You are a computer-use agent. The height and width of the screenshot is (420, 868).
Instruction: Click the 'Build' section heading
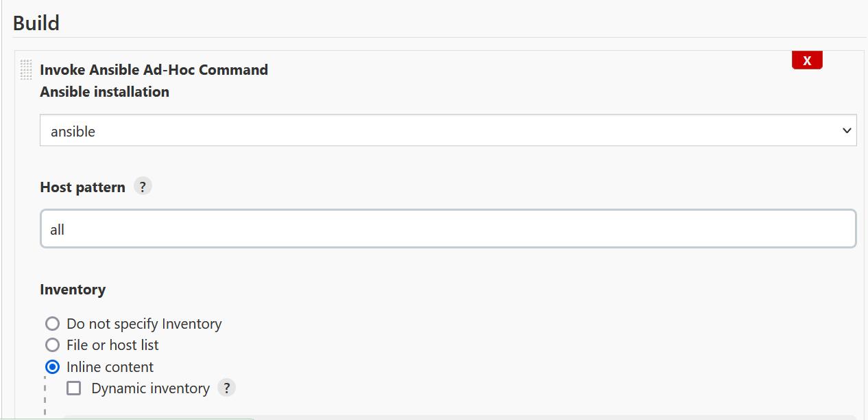(36, 23)
